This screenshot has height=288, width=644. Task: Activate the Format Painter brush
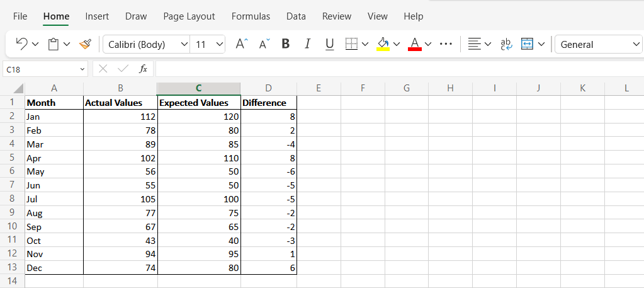point(85,43)
